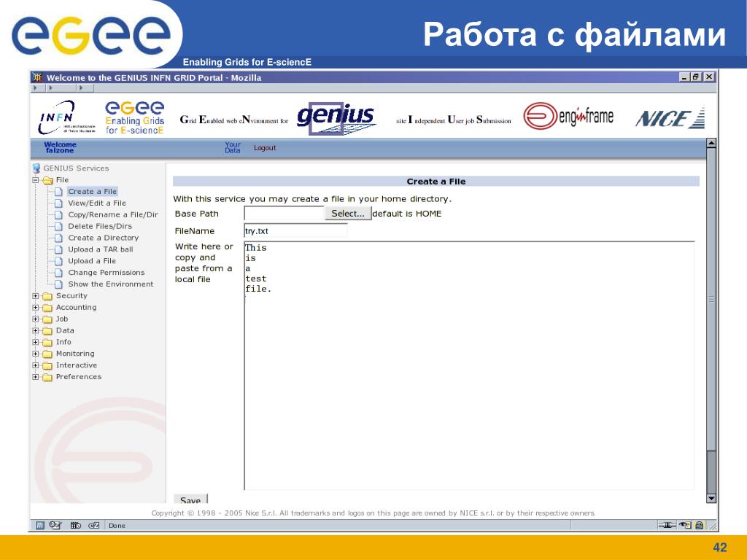Screen dimensions: 747x560
Task: Open Show the Environment
Action: (x=111, y=284)
